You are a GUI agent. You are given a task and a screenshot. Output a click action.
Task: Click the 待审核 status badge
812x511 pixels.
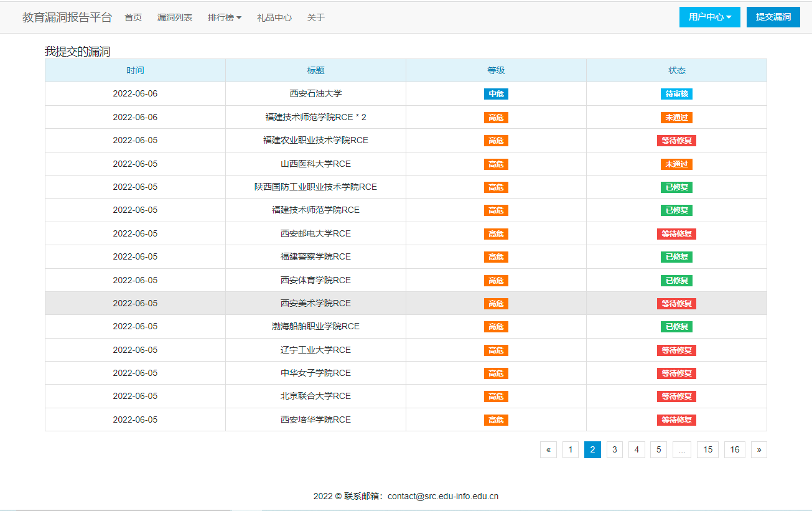click(676, 94)
